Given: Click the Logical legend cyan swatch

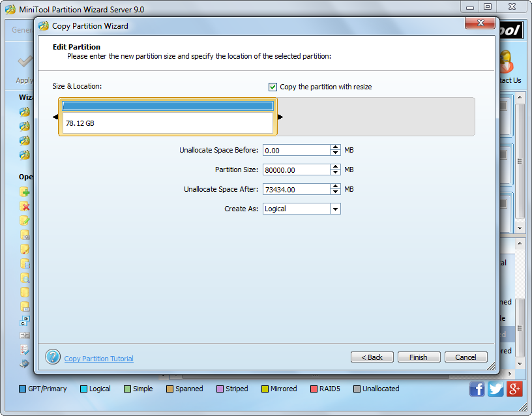Looking at the screenshot, I should pyautogui.click(x=84, y=389).
